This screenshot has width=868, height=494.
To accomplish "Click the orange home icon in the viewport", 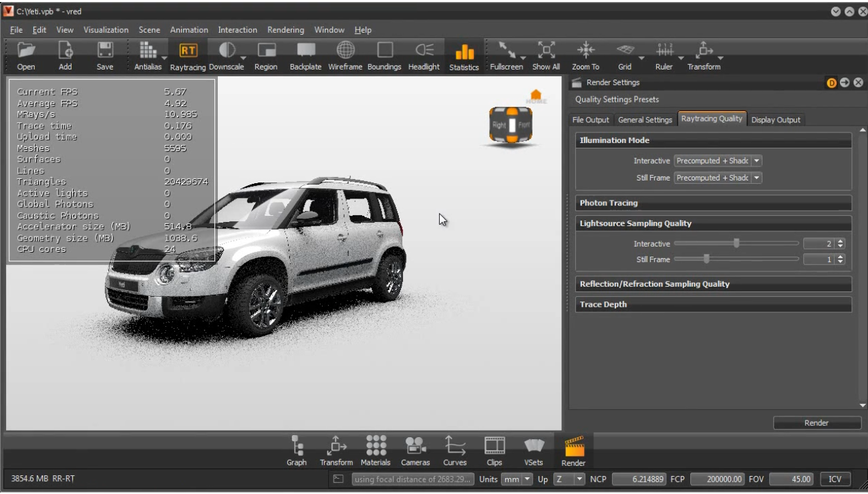I will 536,96.
